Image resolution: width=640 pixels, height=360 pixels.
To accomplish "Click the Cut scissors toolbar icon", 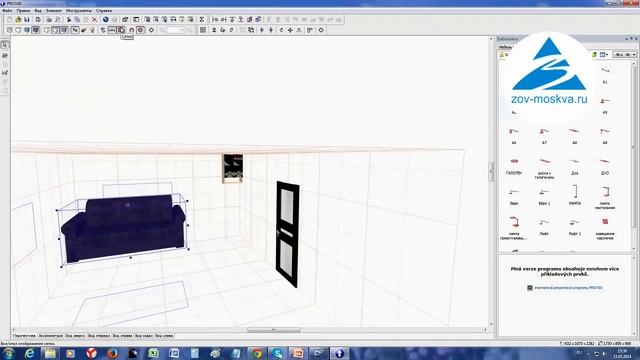I will coord(69,19).
